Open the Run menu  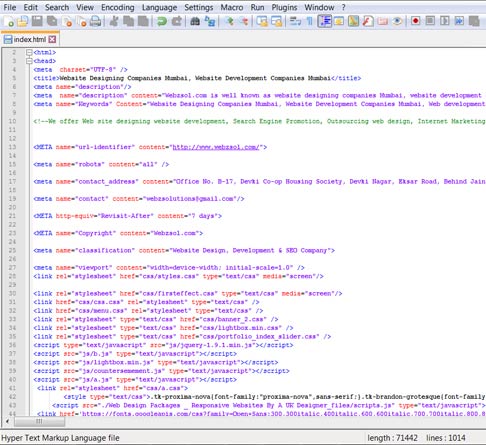click(x=257, y=7)
